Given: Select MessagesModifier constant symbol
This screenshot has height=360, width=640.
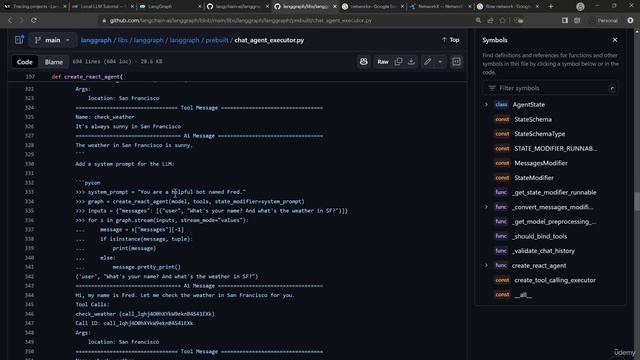Looking at the screenshot, I should pyautogui.click(x=541, y=163).
